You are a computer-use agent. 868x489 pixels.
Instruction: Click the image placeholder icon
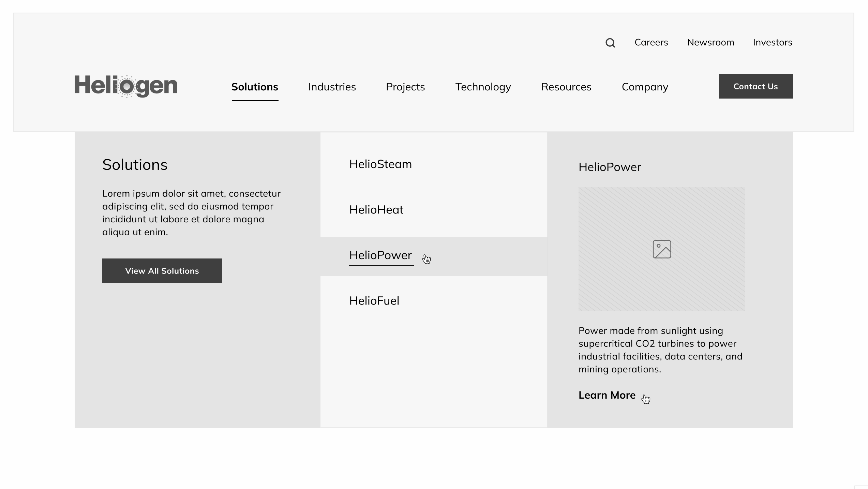click(x=662, y=249)
